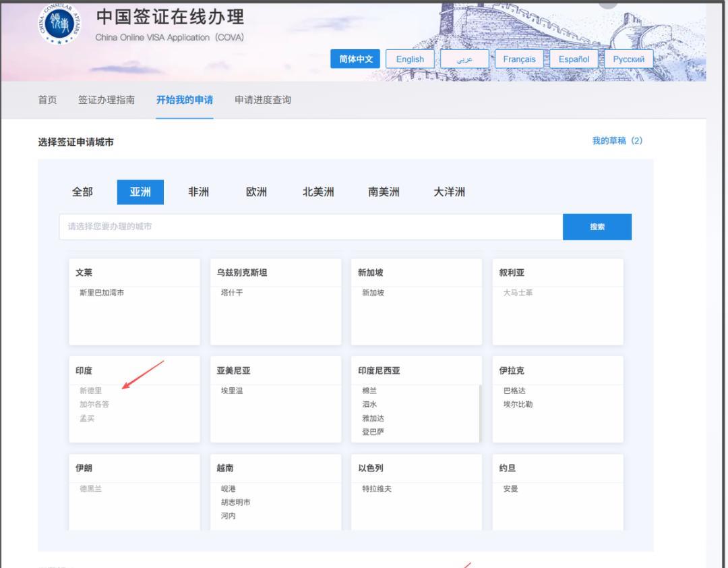
Task: Choose 棉兰 under 印度尼西亚
Action: [x=369, y=391]
